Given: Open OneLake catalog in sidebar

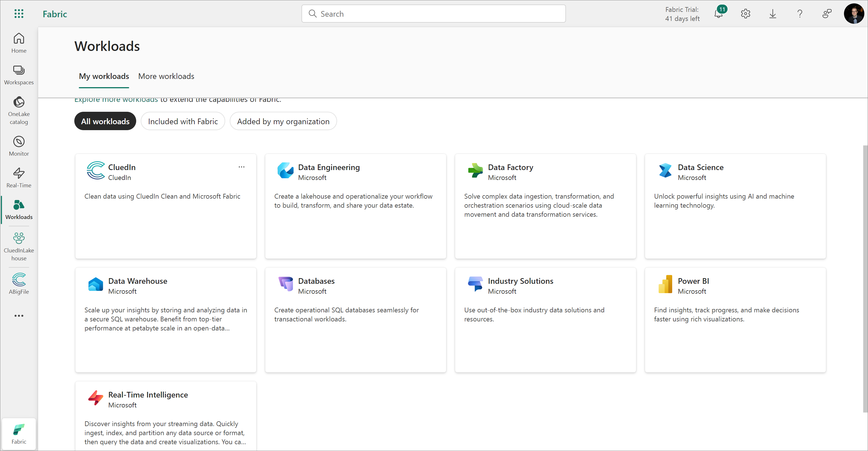Looking at the screenshot, I should coord(19,110).
